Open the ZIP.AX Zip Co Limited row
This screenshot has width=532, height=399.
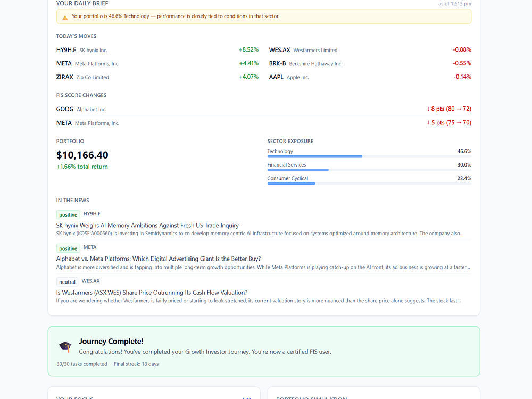pyautogui.click(x=157, y=77)
